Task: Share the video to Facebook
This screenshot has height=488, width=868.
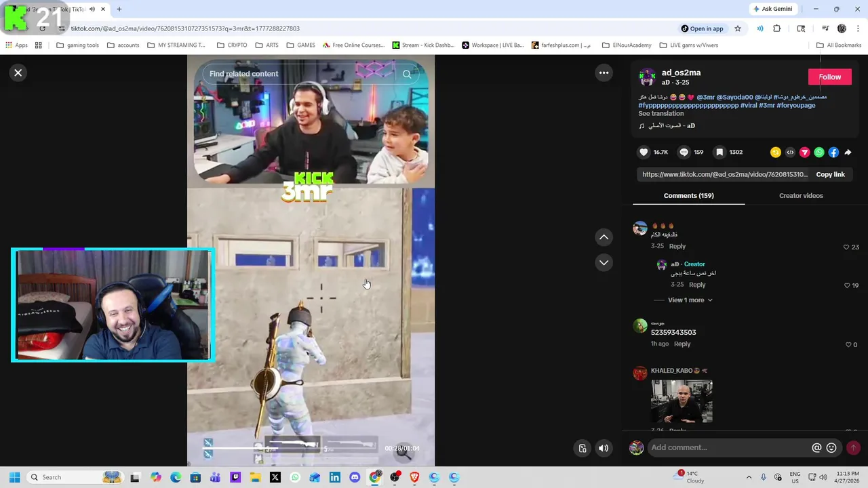Action: (x=833, y=152)
